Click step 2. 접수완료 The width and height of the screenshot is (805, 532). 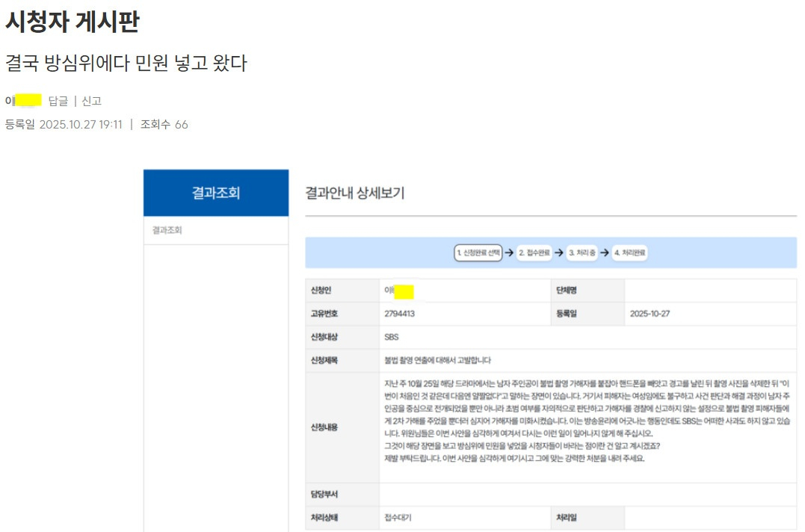534,253
